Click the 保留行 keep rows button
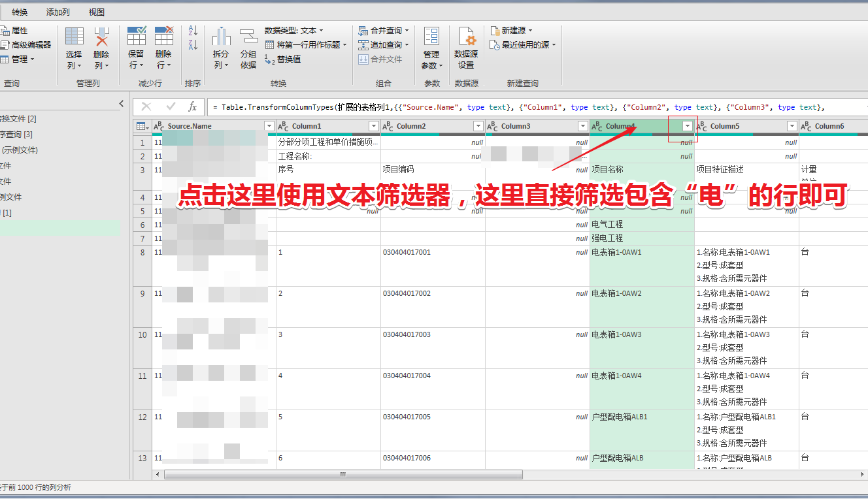The image size is (868, 499). click(136, 48)
